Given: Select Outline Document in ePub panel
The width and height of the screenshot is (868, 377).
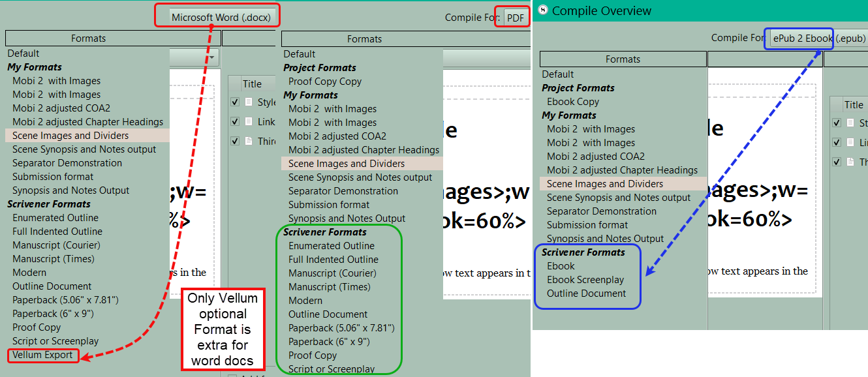Looking at the screenshot, I should (x=586, y=294).
